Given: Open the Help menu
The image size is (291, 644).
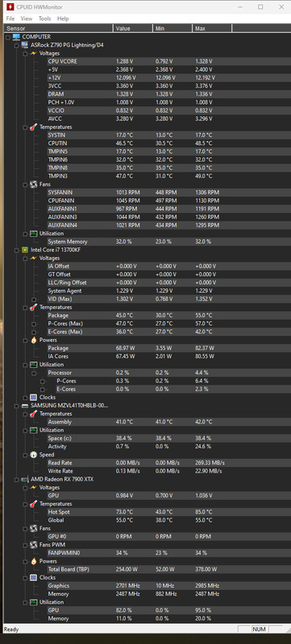Looking at the screenshot, I should tap(63, 19).
